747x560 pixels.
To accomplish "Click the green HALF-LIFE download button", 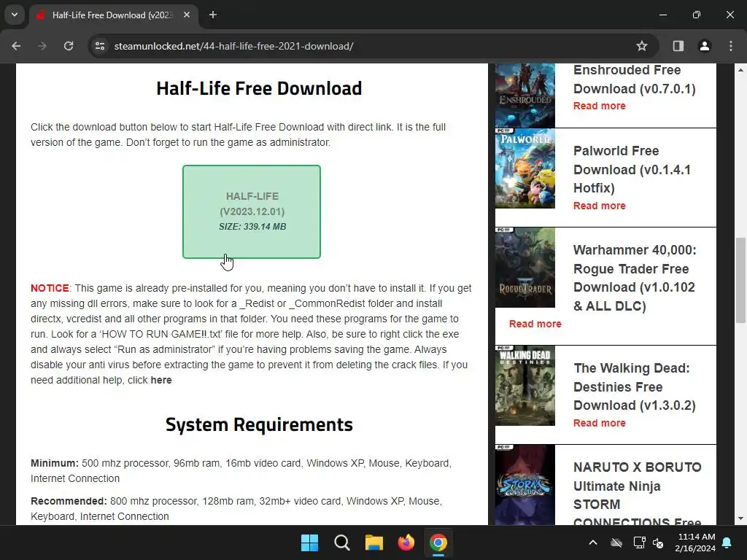I will pos(252,212).
